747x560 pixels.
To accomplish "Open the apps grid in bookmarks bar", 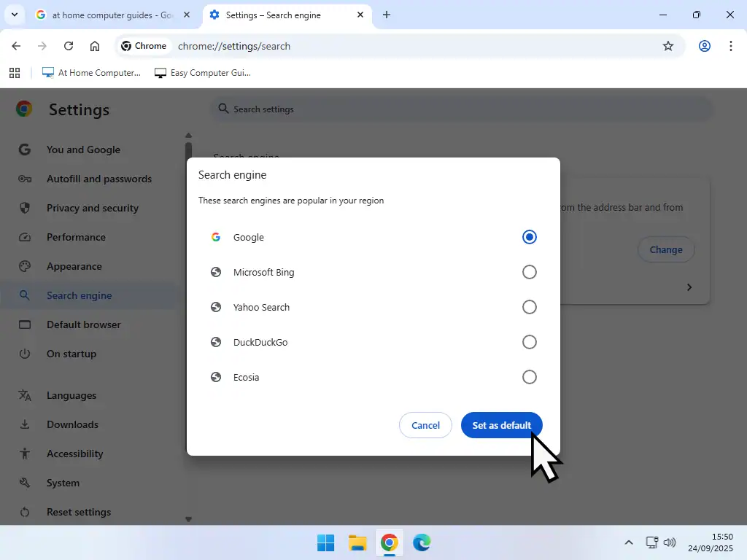I will [x=15, y=73].
